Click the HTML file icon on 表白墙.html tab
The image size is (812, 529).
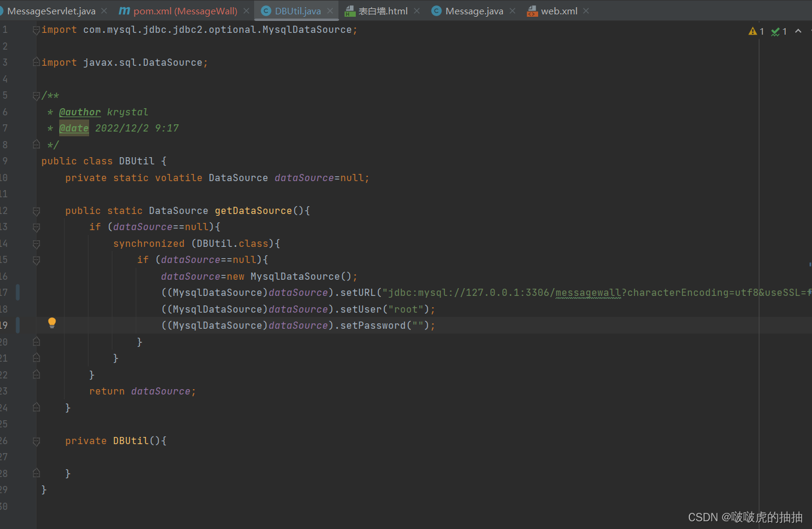pos(350,11)
